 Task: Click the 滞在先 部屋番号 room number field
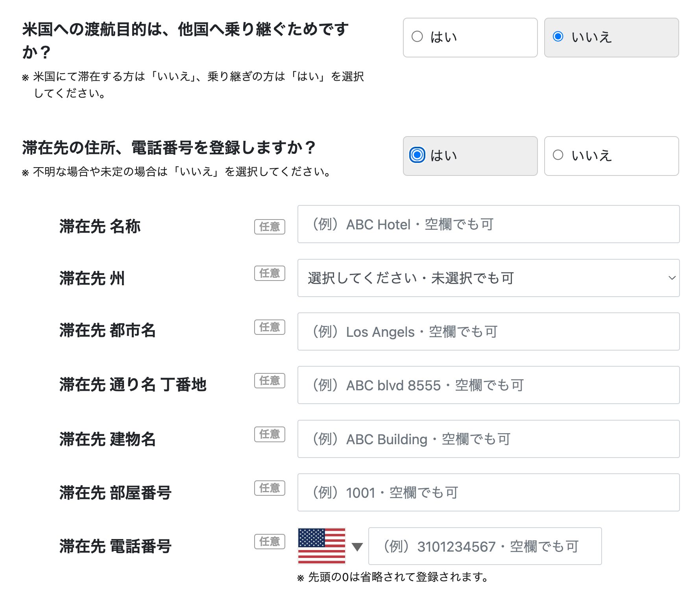click(488, 493)
